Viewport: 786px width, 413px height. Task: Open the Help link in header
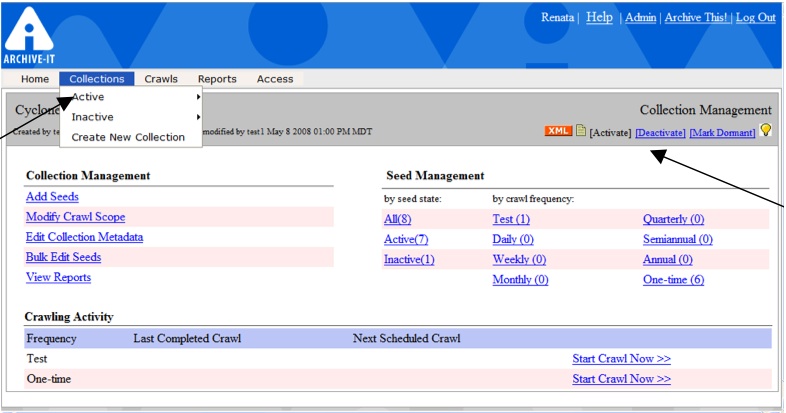(x=599, y=17)
